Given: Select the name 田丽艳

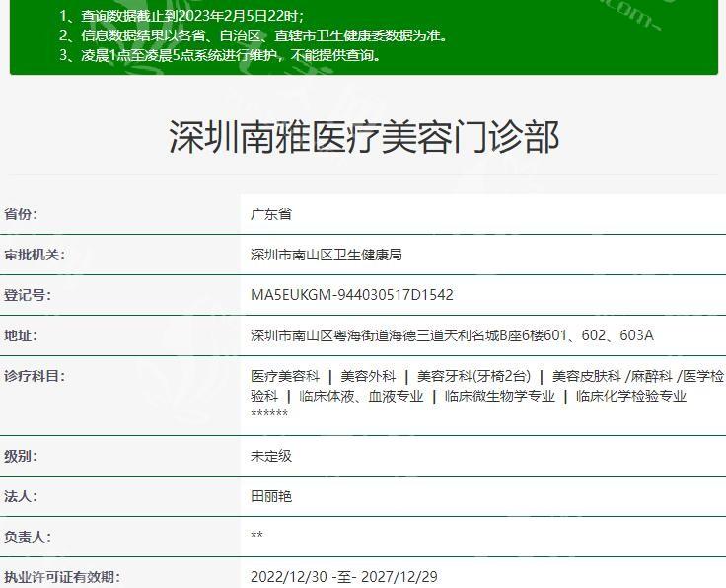Looking at the screenshot, I should point(271,497).
